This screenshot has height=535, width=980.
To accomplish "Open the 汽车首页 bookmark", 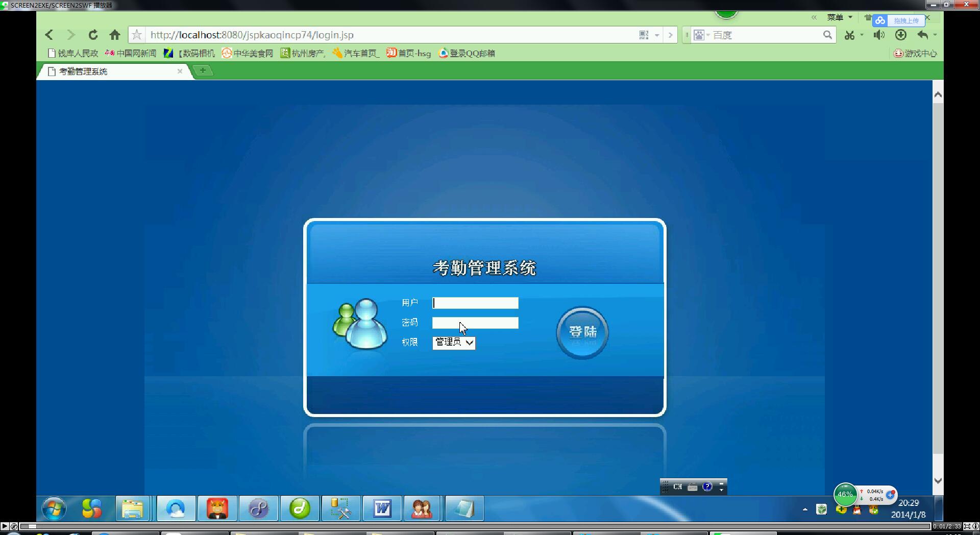I will pyautogui.click(x=356, y=53).
